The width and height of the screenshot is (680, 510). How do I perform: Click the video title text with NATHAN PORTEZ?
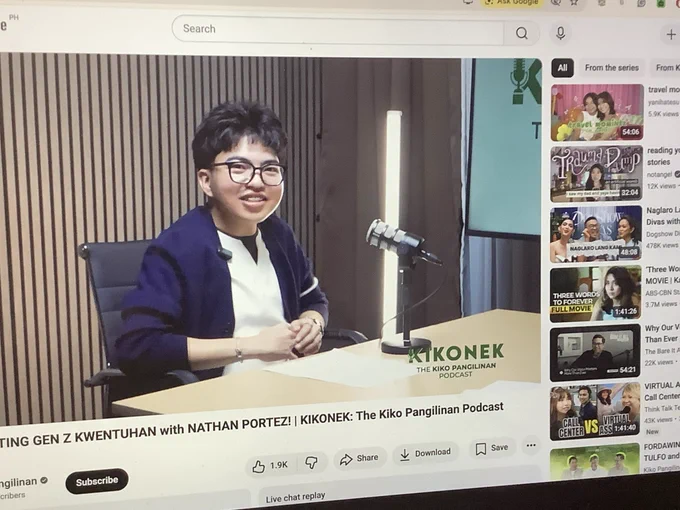coord(252,425)
